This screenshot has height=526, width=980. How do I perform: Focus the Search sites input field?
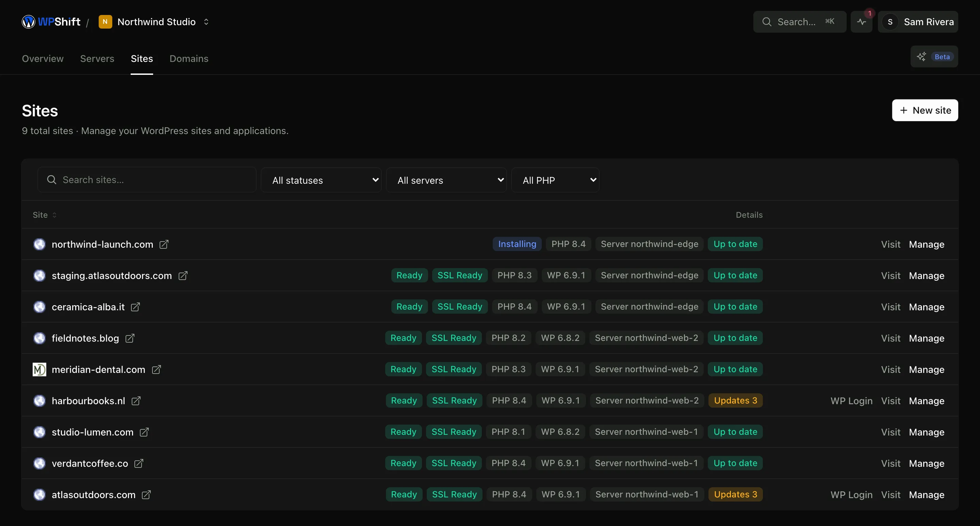tap(147, 180)
